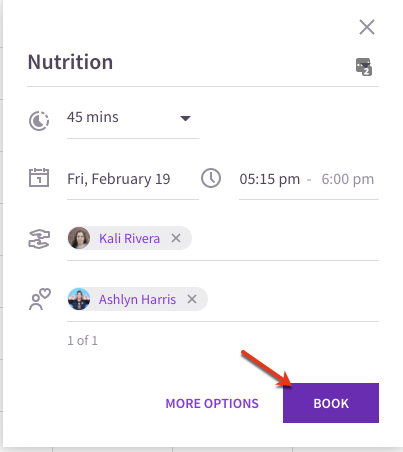
Task: Click the clock time icon
Action: click(x=211, y=178)
